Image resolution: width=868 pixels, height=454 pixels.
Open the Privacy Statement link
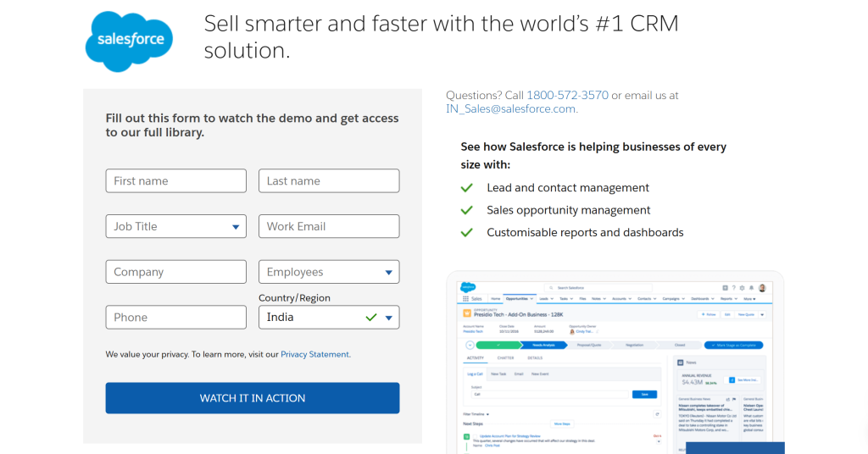[315, 354]
